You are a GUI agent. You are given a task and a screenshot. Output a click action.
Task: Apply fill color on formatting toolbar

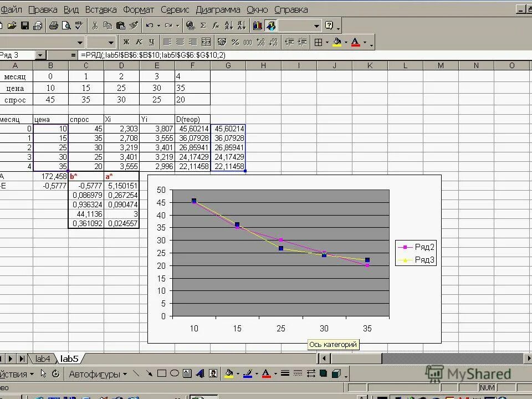337,42
